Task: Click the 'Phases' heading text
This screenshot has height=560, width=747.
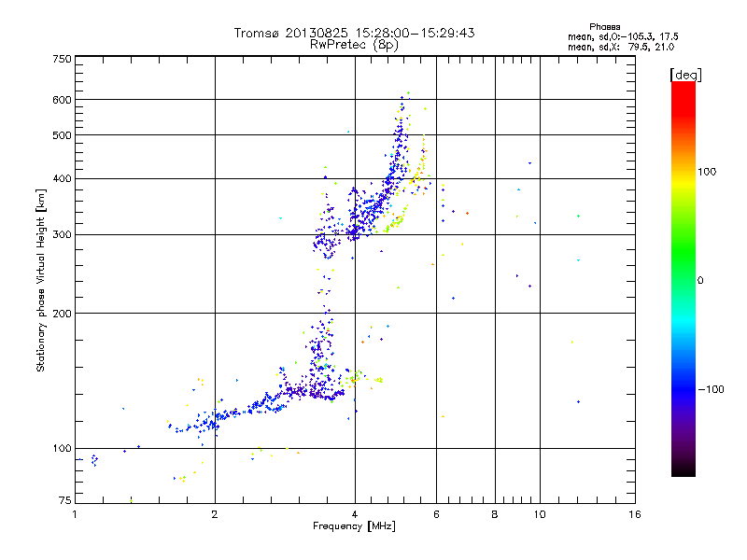Action: [604, 27]
